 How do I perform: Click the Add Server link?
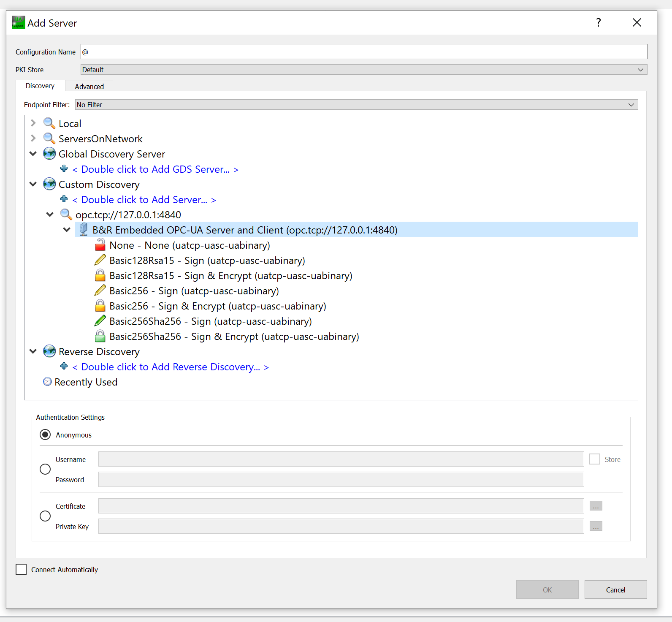(x=144, y=200)
